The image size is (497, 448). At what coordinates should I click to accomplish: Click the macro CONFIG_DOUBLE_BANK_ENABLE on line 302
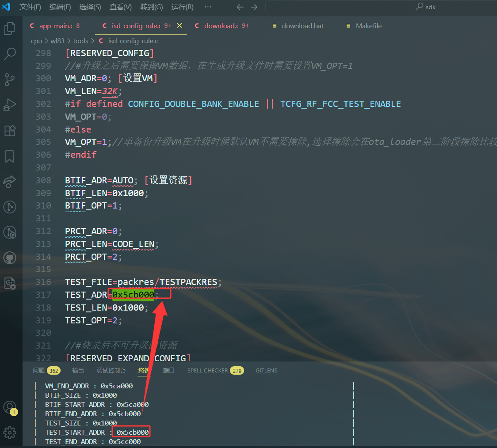point(193,104)
